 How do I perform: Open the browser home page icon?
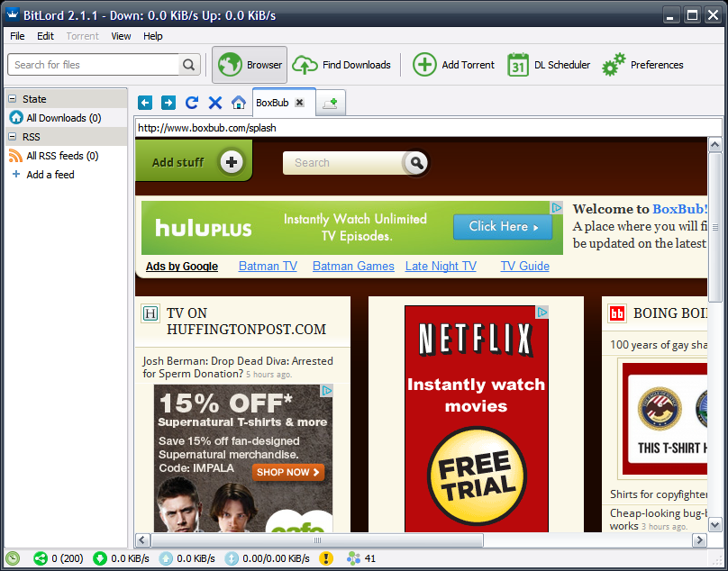coord(239,103)
